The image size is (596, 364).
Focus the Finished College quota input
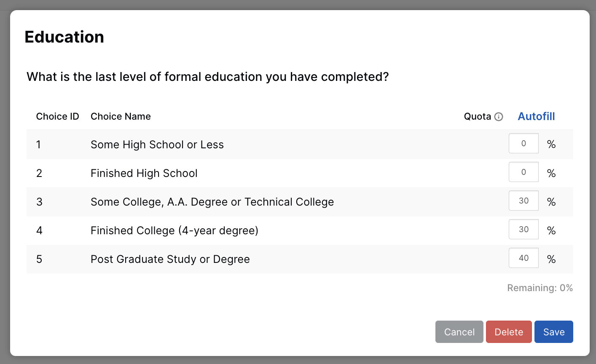[x=524, y=229]
